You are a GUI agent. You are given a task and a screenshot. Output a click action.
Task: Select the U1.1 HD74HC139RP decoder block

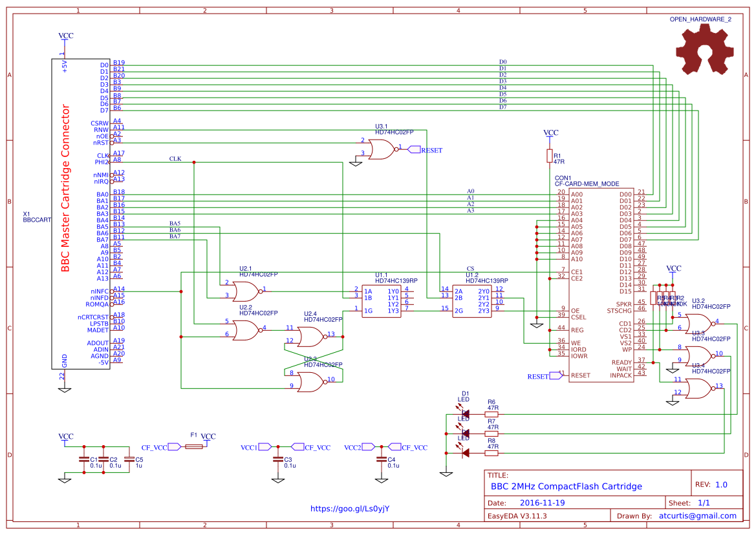(380, 300)
